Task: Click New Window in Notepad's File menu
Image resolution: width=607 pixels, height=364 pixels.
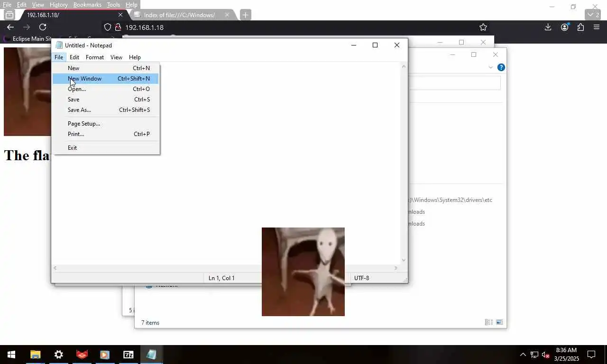Action: (x=105, y=79)
